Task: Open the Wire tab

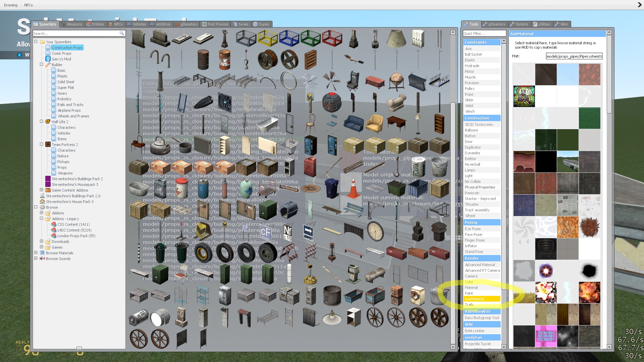Action: coord(561,24)
